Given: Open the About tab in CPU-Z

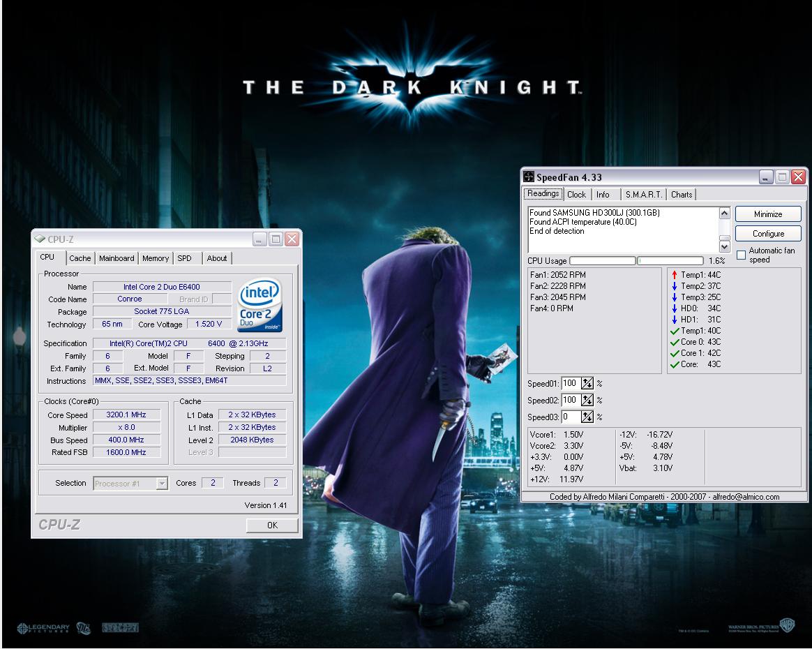Looking at the screenshot, I should 216,258.
